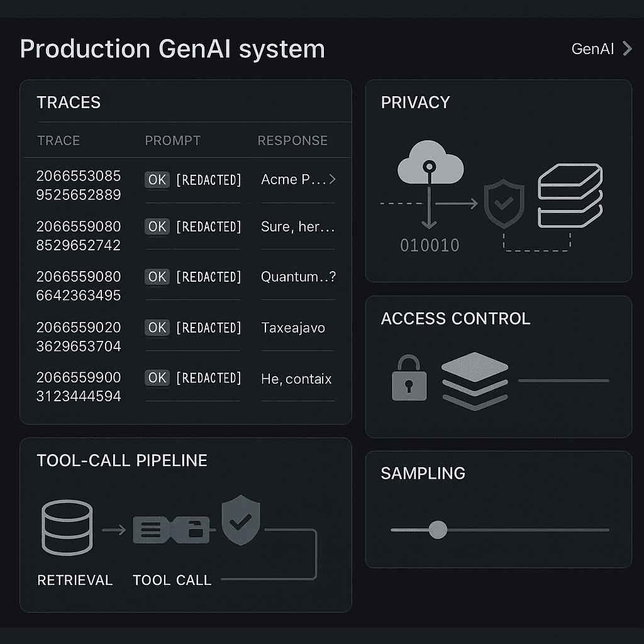This screenshot has height=644, width=644.
Task: Click the TOOL CALL label
Action: pyautogui.click(x=172, y=580)
